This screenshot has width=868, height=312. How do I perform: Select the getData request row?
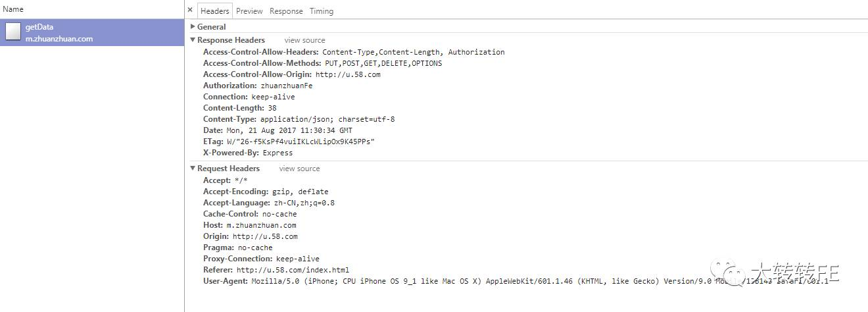pos(92,32)
